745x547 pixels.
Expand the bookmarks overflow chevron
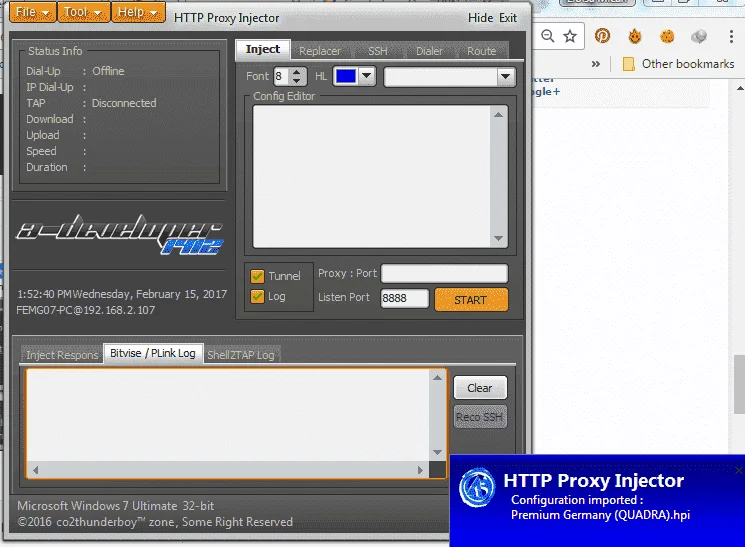tap(596, 64)
